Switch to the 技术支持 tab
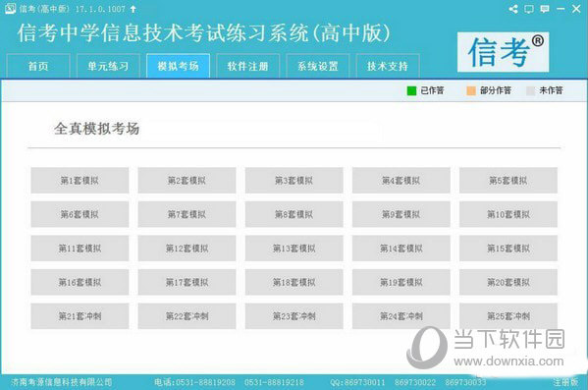This screenshot has width=588, height=390. coord(388,66)
